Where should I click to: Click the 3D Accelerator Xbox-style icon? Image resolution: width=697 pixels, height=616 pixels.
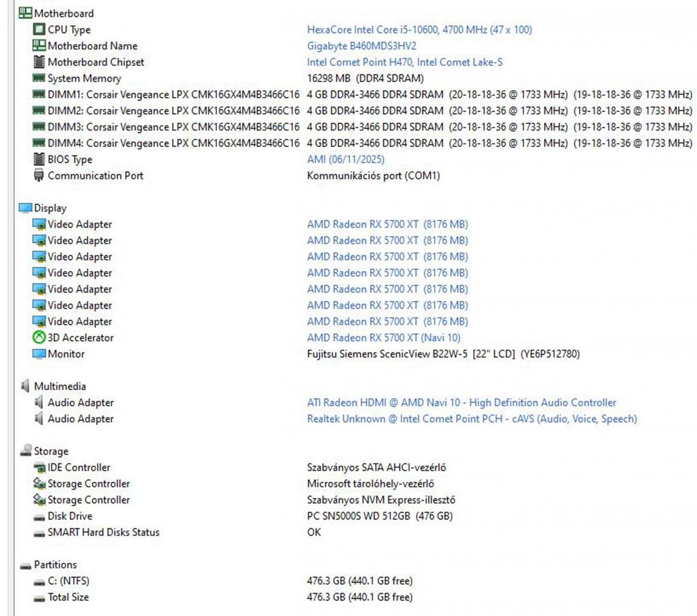coord(39,337)
